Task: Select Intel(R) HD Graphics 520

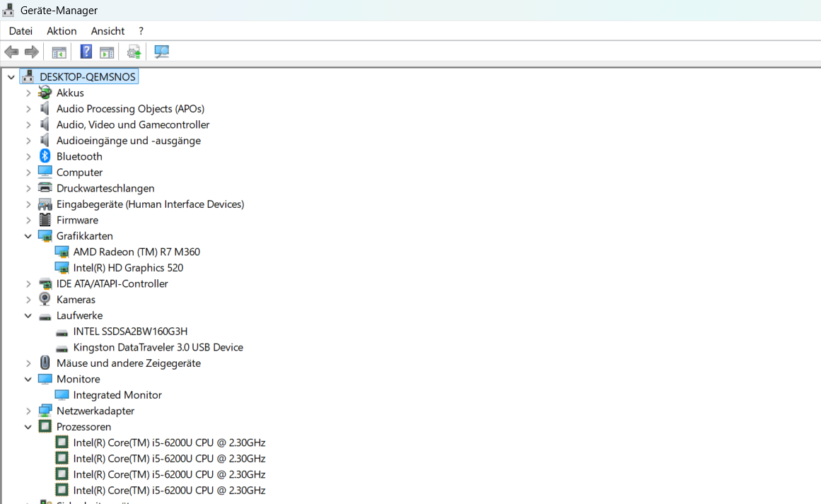Action: pyautogui.click(x=128, y=267)
